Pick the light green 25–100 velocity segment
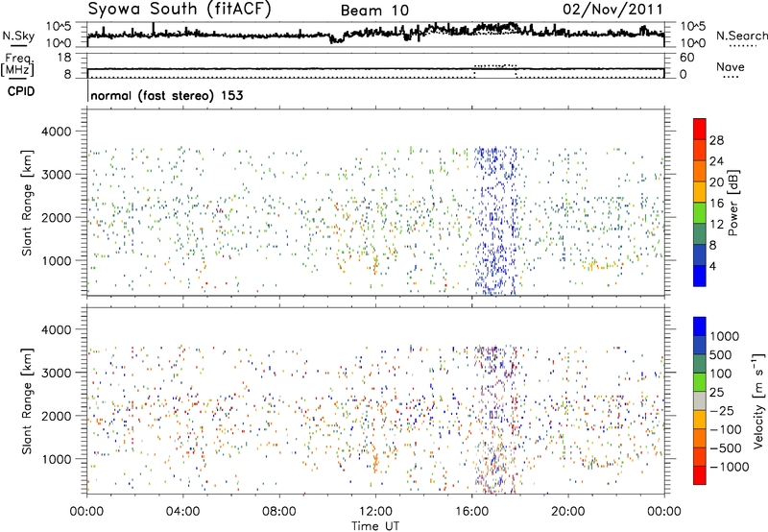The image size is (768, 532). 700,382
